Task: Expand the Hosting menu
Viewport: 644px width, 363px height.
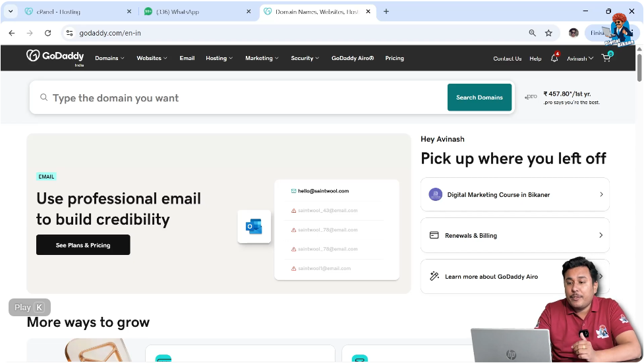Action: (220, 58)
